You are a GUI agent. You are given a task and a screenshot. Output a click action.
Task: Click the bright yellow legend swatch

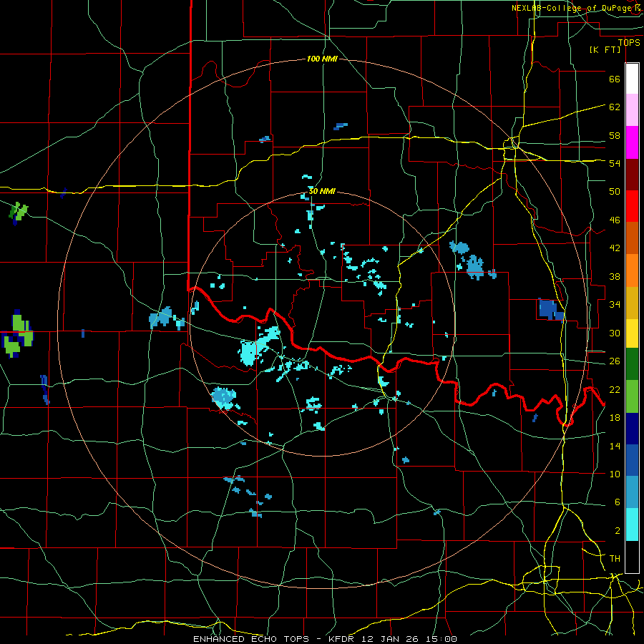pos(632,333)
